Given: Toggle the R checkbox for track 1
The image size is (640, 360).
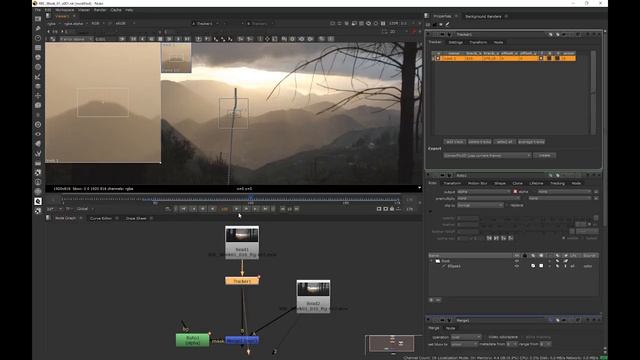Looking at the screenshot, I should pyautogui.click(x=549, y=58).
